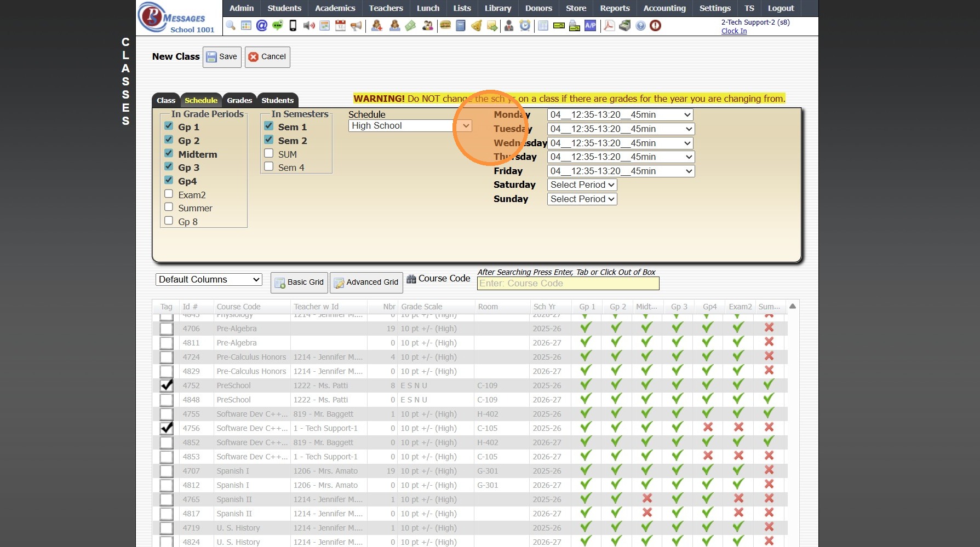The height and width of the screenshot is (547, 980).
Task: Open the email @ icon
Action: [x=262, y=26]
